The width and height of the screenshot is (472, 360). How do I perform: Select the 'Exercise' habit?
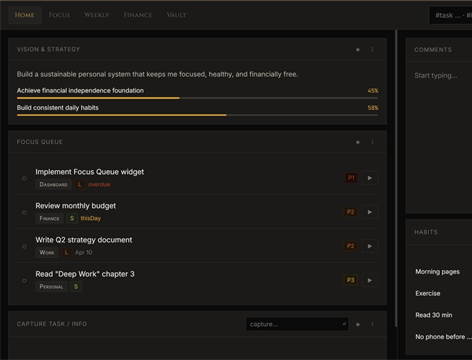tap(428, 294)
